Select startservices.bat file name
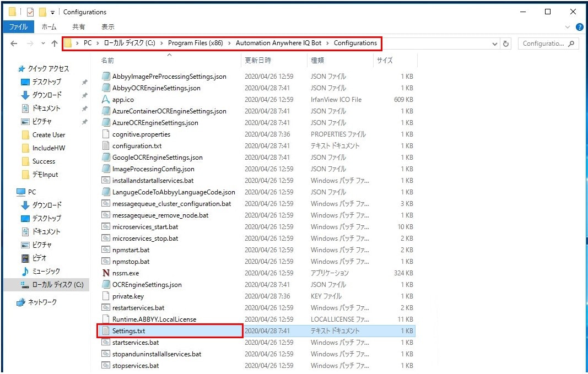Image resolution: width=588 pixels, height=374 pixels. pos(136,343)
